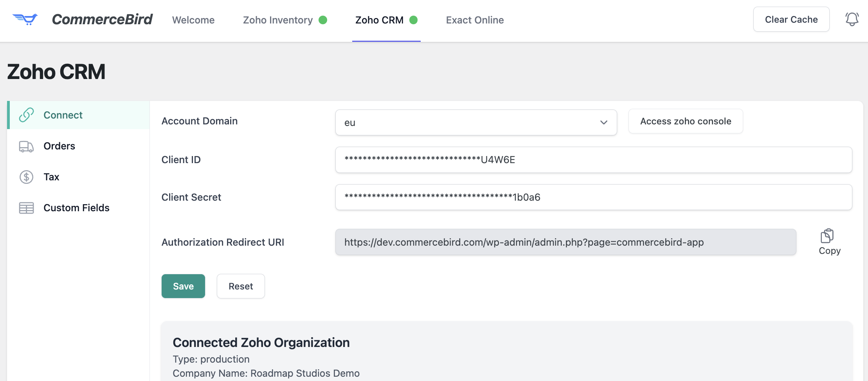Click the Account Domain label
Screen dimensions: 868x381
pos(200,121)
